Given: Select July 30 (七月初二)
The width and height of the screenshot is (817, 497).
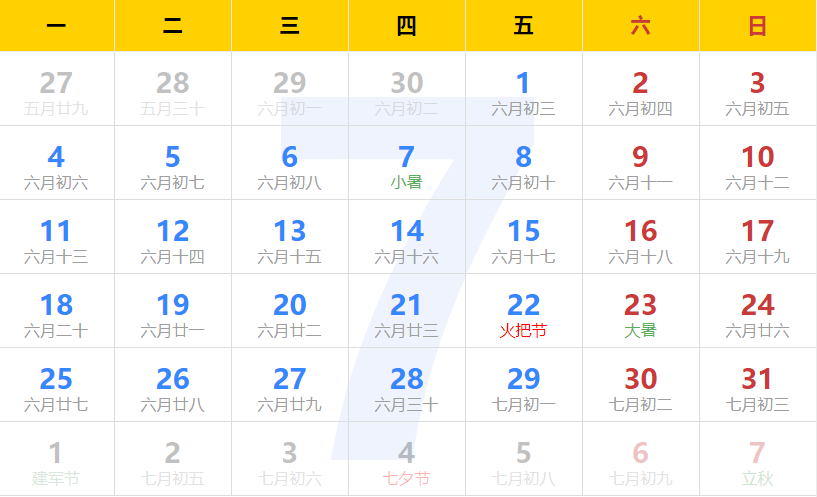Looking at the screenshot, I should tap(641, 384).
